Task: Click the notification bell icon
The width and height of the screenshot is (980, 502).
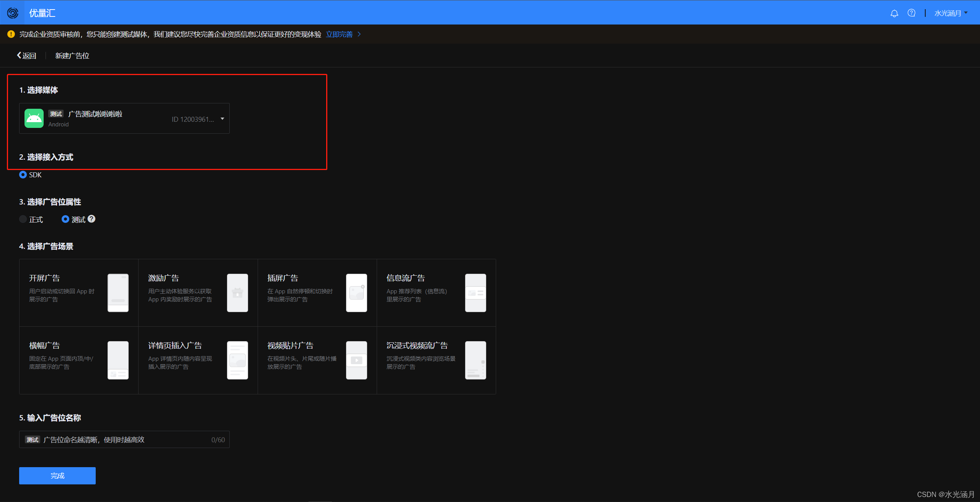Action: (x=894, y=13)
